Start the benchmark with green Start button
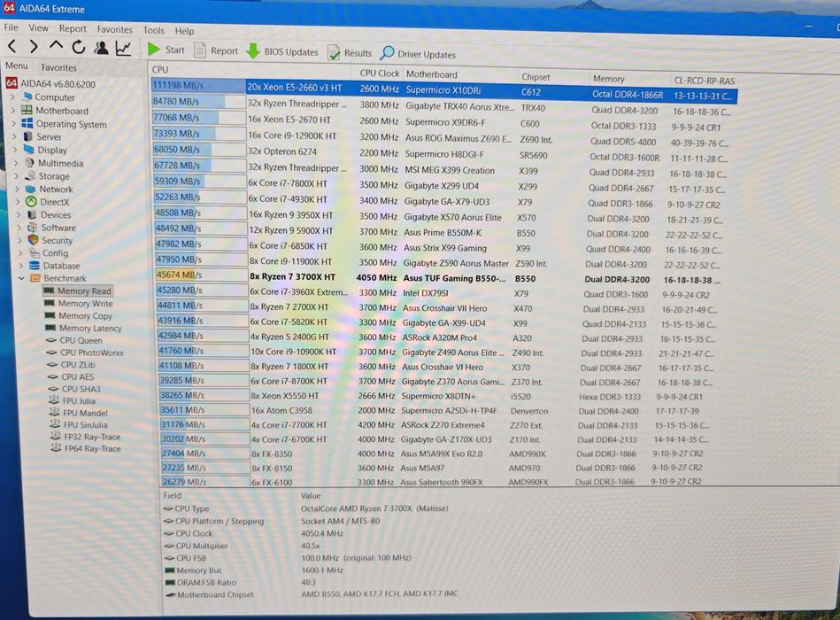 pos(166,50)
